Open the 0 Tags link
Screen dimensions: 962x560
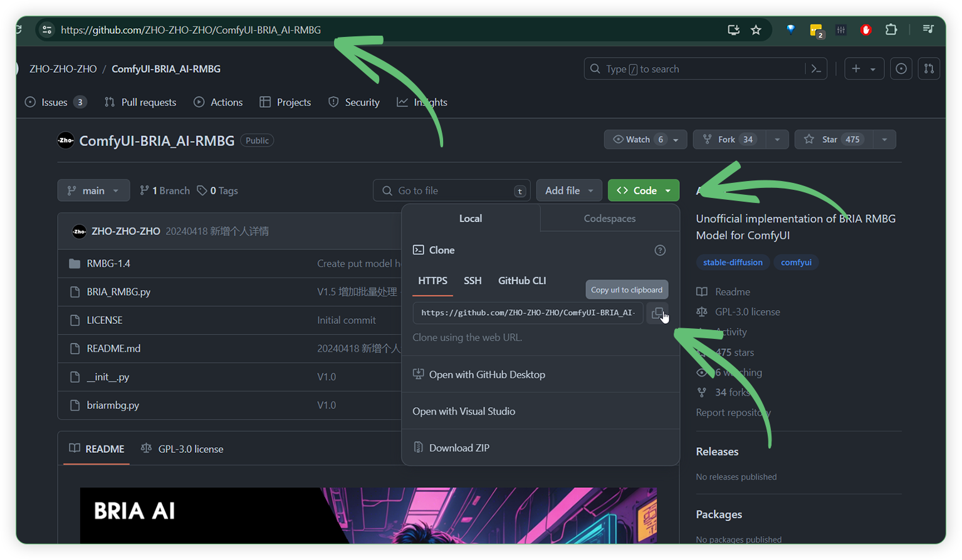(x=217, y=190)
